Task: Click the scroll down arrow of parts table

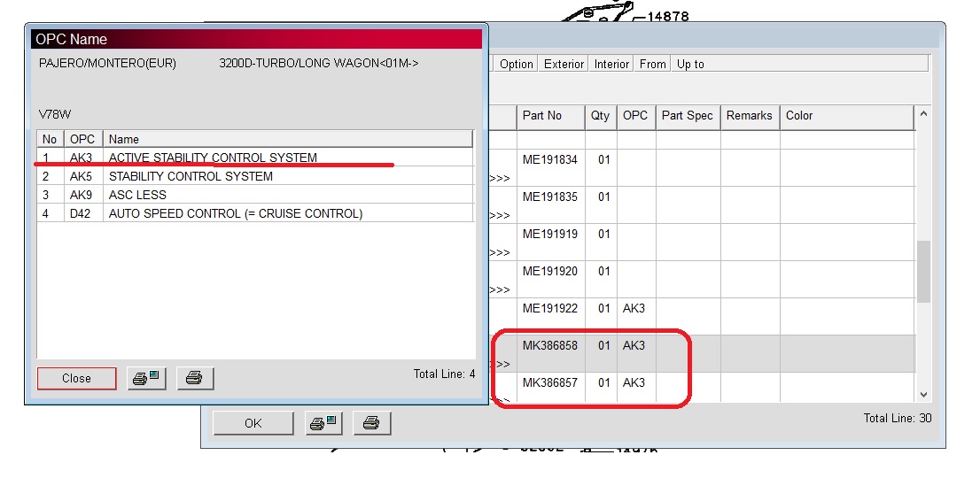Action: (x=923, y=395)
